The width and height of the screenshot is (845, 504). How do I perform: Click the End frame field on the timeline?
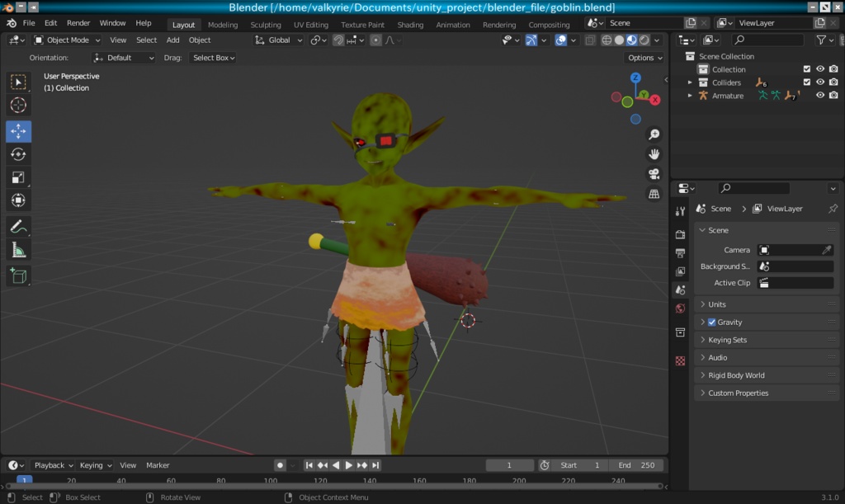click(637, 464)
